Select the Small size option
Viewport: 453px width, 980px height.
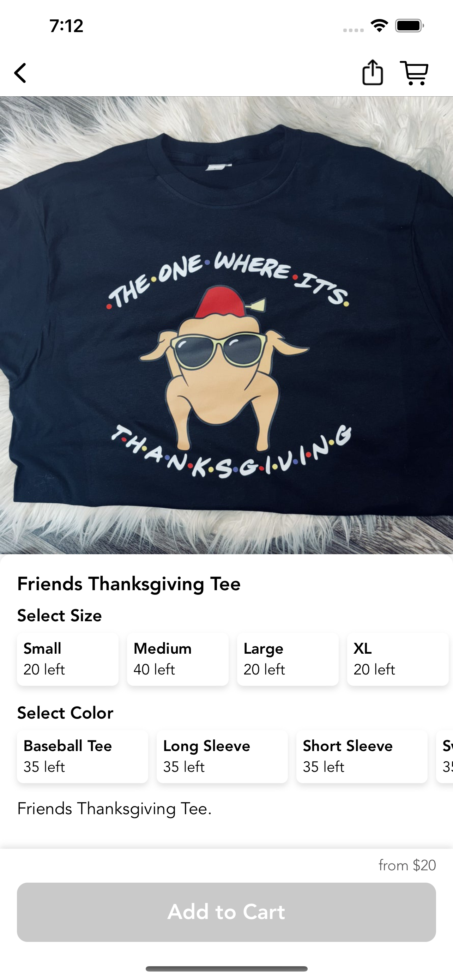coord(68,659)
